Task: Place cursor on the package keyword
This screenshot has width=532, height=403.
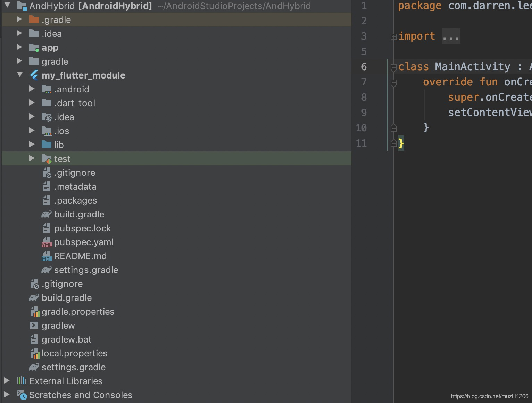Action: click(x=419, y=6)
